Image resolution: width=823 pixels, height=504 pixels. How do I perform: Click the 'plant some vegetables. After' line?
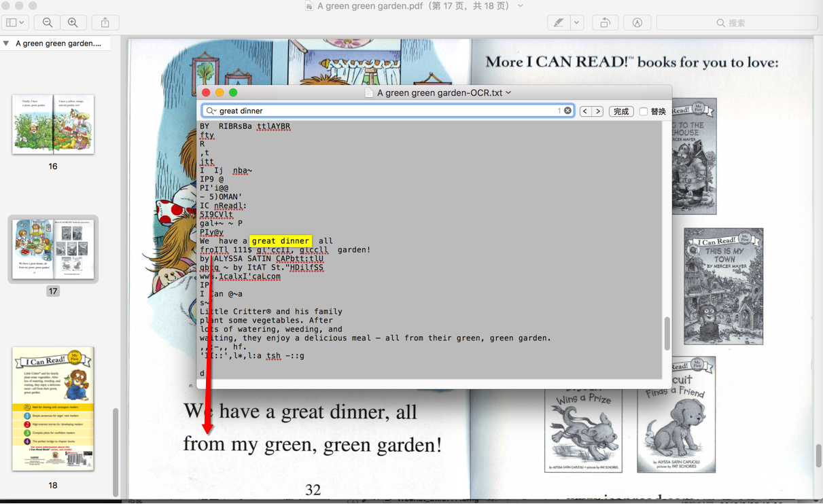pos(266,321)
